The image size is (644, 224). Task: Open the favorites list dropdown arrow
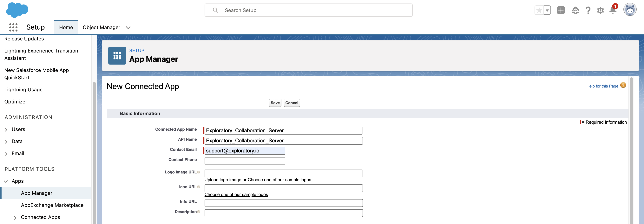[547, 10]
